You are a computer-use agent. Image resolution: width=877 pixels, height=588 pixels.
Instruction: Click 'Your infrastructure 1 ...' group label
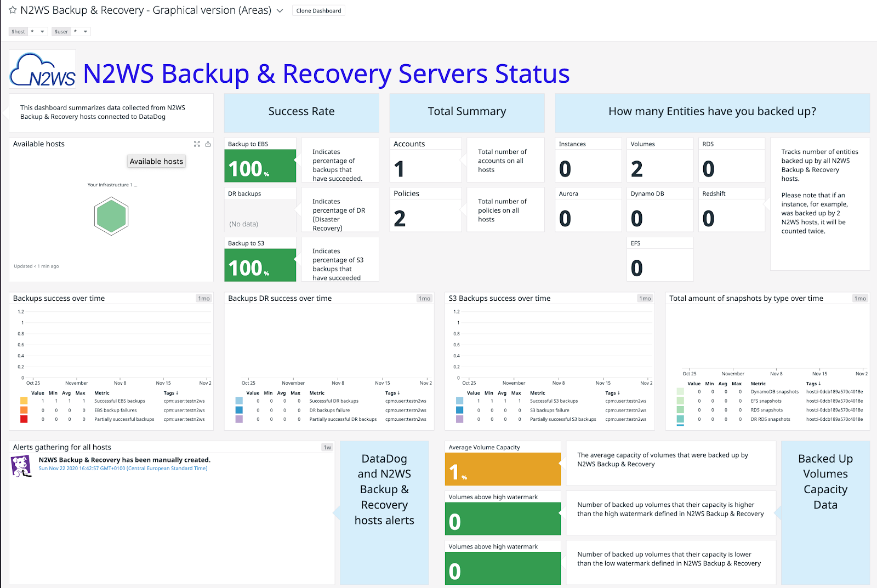click(x=112, y=185)
